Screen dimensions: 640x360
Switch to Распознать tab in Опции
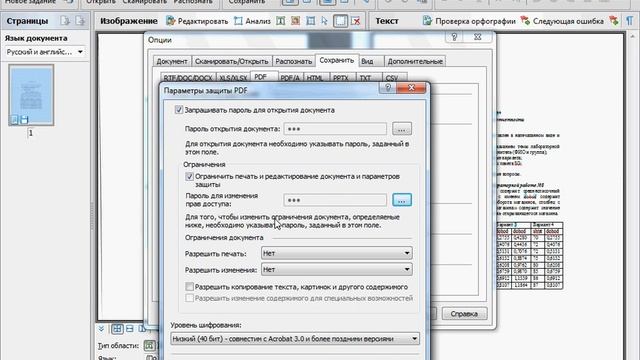click(x=293, y=61)
